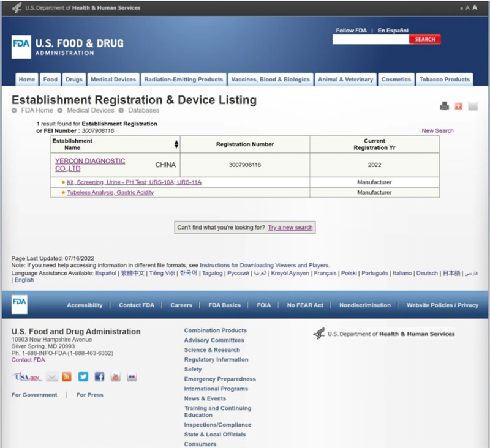The width and height of the screenshot is (490, 448).
Task: Click FDA Home breadcrumb
Action: 37,110
